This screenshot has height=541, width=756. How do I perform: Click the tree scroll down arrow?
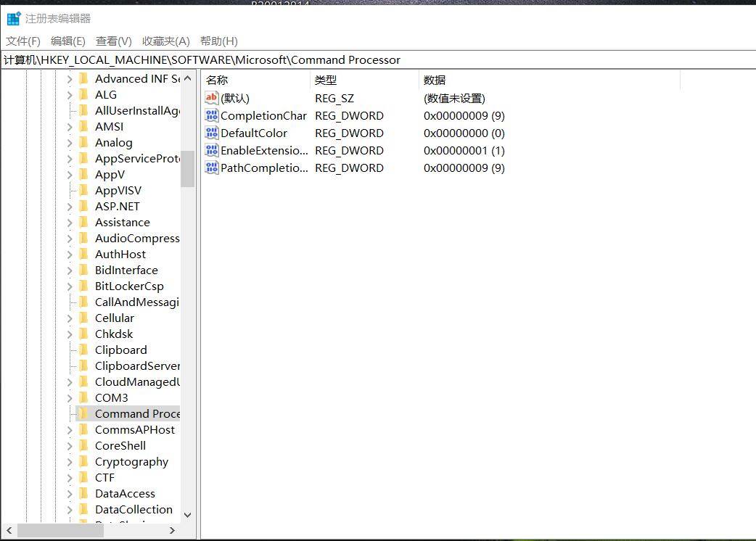[x=188, y=515]
